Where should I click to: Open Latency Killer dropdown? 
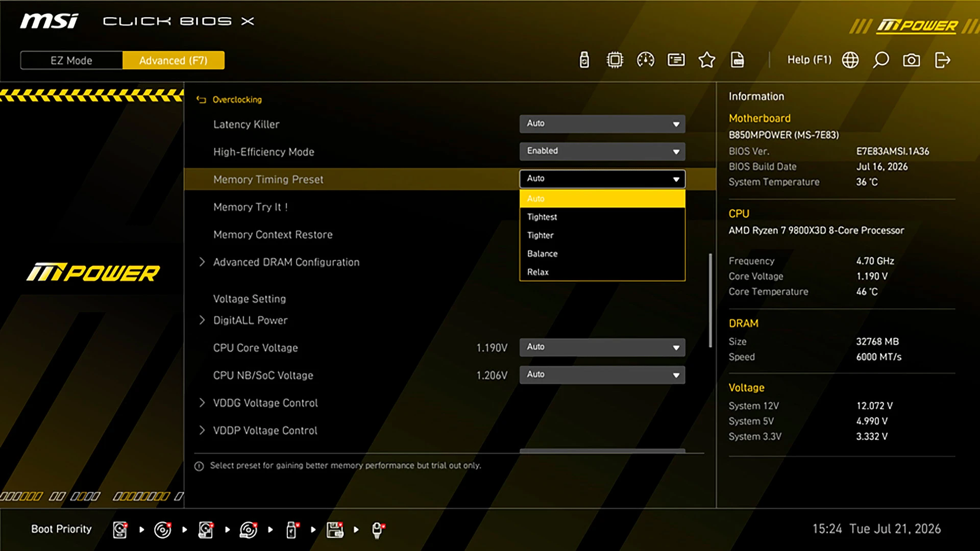602,123
